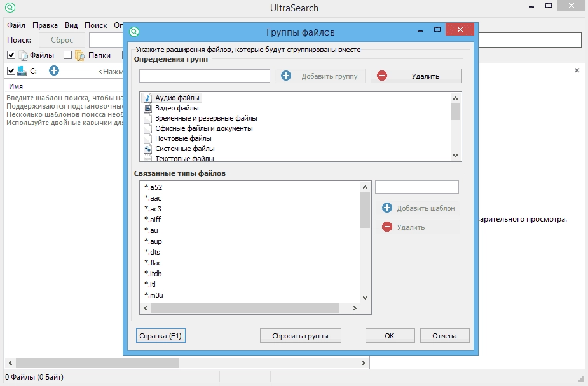Confirm with the OK button

(390, 336)
